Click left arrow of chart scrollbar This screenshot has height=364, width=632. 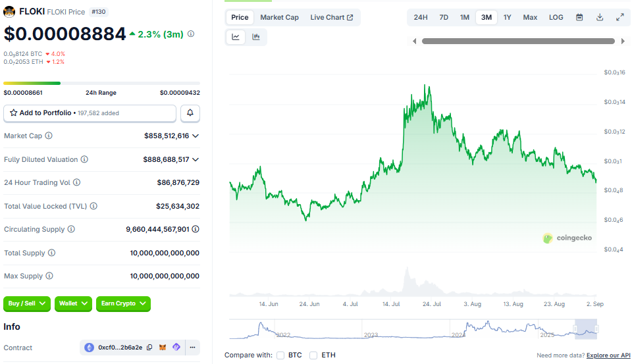[414, 41]
